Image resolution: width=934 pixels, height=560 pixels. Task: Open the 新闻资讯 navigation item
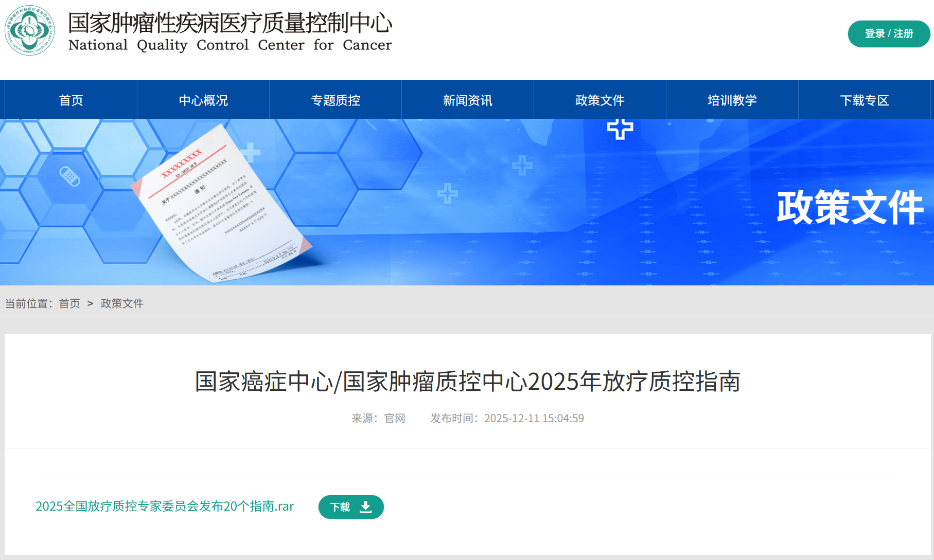468,100
